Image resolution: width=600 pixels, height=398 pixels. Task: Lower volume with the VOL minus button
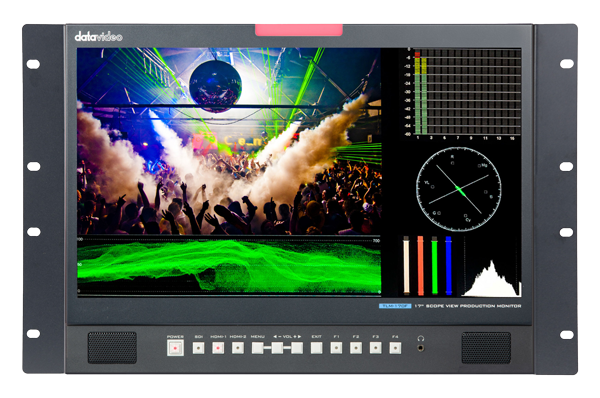point(277,348)
